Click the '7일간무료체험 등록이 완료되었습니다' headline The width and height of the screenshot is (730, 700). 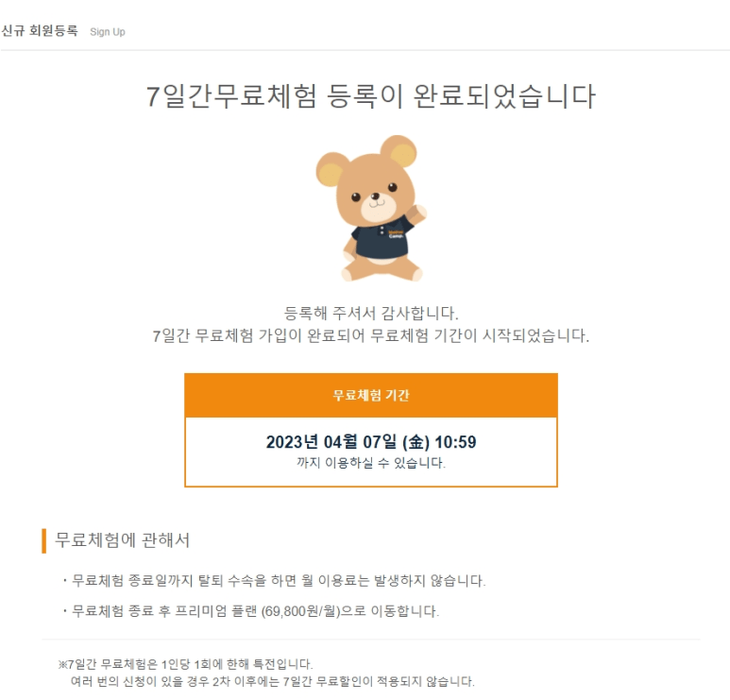click(x=370, y=96)
